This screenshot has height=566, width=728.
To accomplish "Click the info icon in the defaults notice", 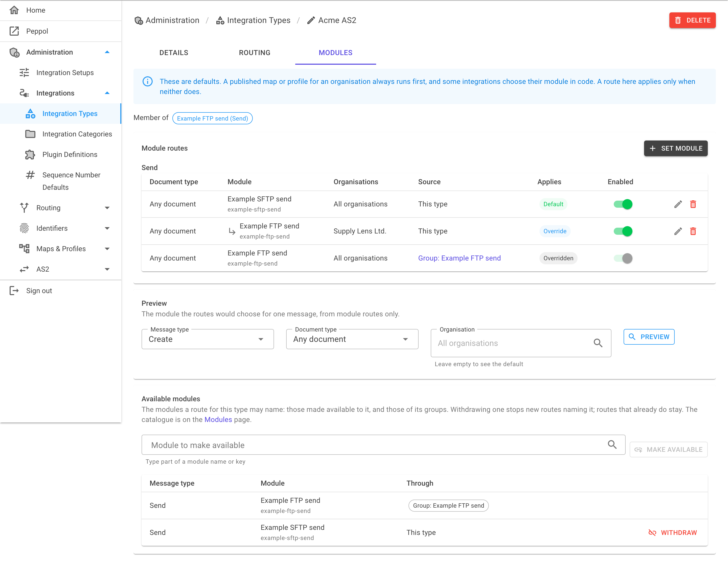I will pyautogui.click(x=147, y=82).
